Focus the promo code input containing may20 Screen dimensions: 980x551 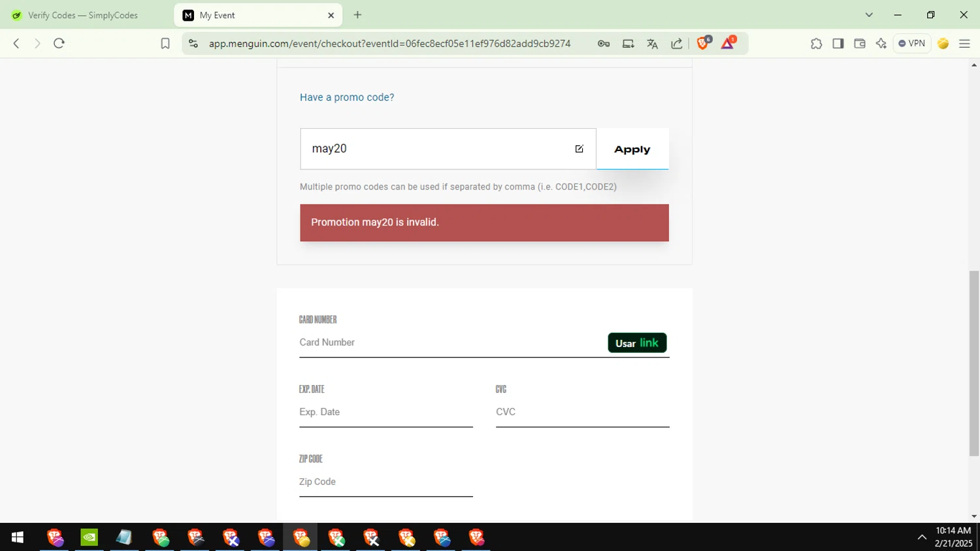tap(448, 149)
